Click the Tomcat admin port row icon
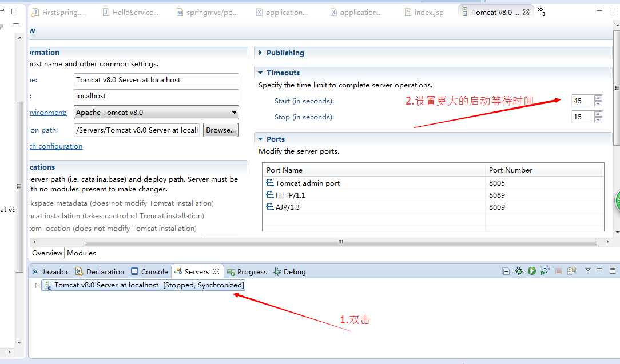This screenshot has width=620, height=364. click(x=269, y=183)
